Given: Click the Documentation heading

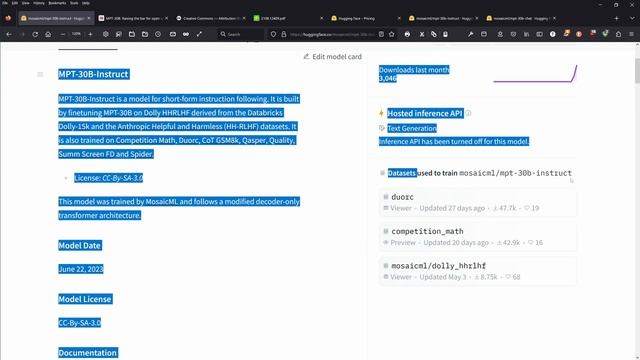Looking at the screenshot, I should click(x=88, y=353).
